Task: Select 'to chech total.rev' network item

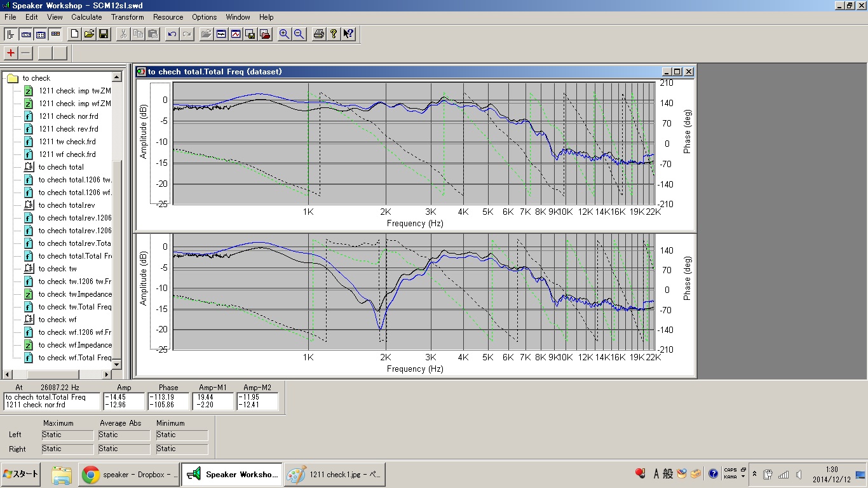Action: pos(67,205)
